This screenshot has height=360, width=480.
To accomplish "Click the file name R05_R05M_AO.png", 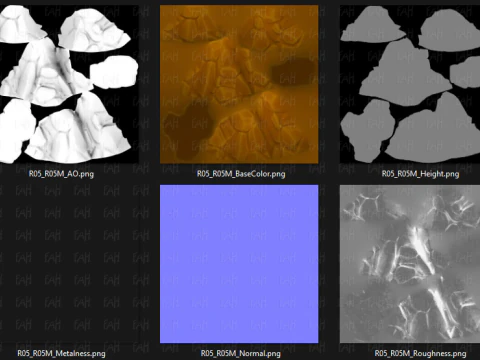I will click(61, 174).
